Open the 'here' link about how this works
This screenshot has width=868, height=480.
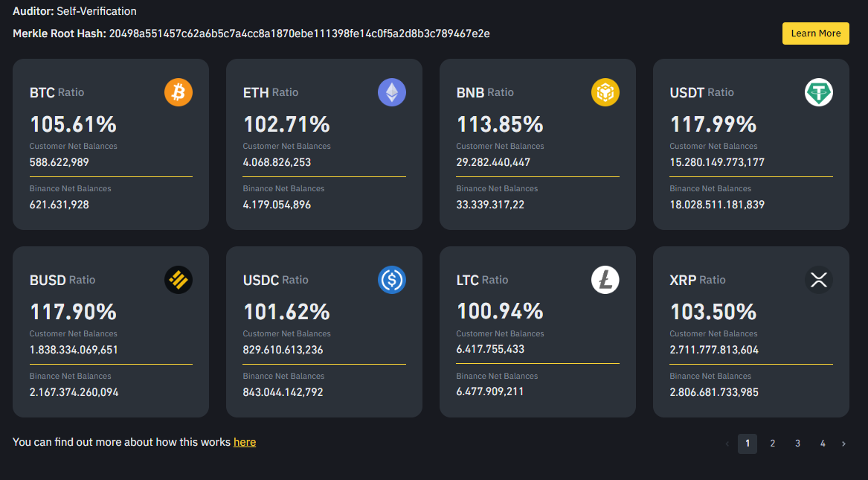(x=245, y=442)
